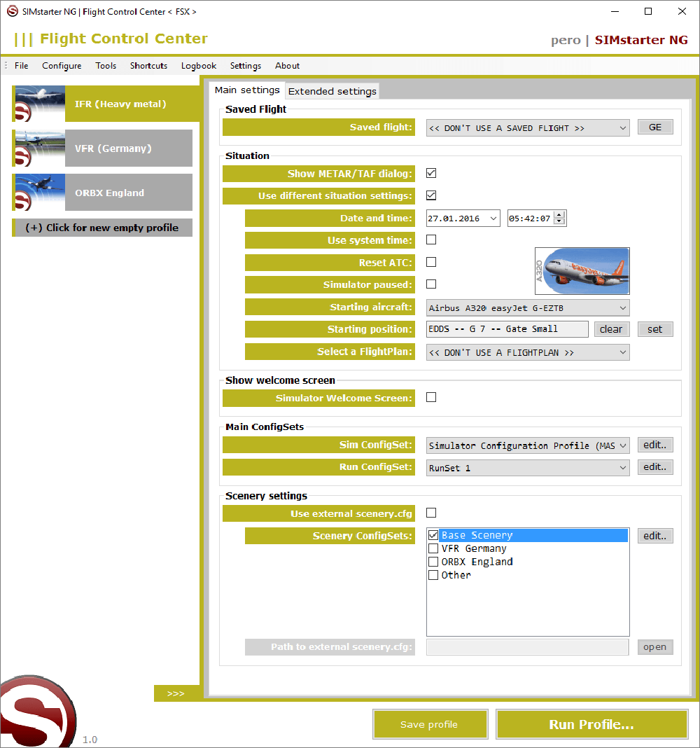The height and width of the screenshot is (748, 700).
Task: Click Save profile button
Action: click(x=430, y=724)
